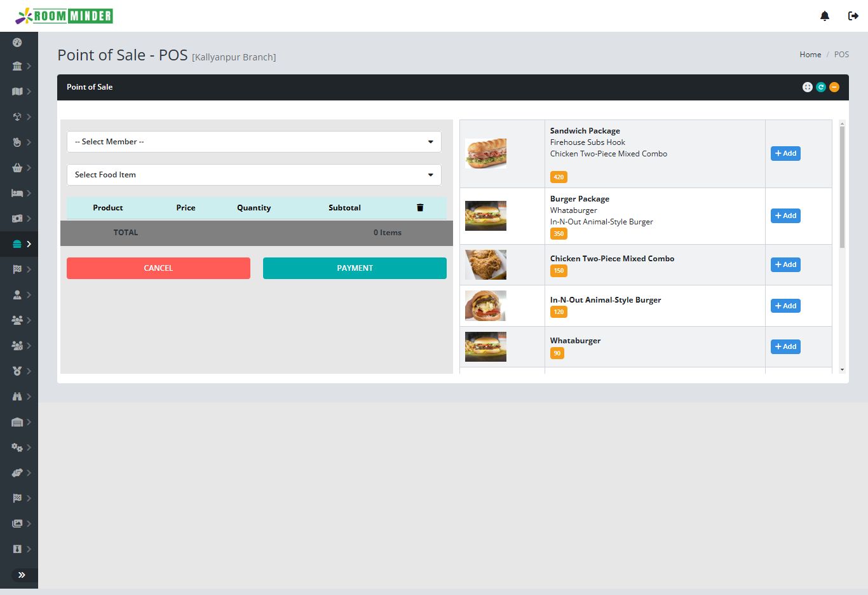Click the Sandwich Package thumbnail image
This screenshot has height=595, width=868.
[x=485, y=153]
